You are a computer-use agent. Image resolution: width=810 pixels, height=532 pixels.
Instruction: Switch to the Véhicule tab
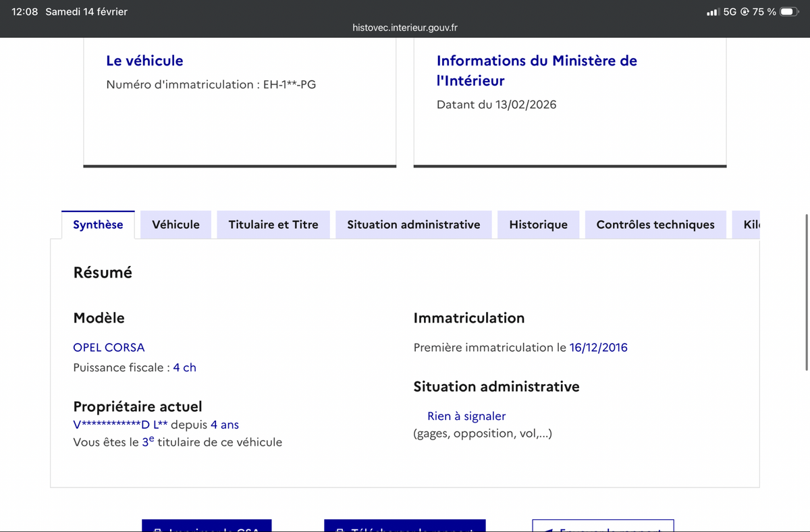pos(175,224)
